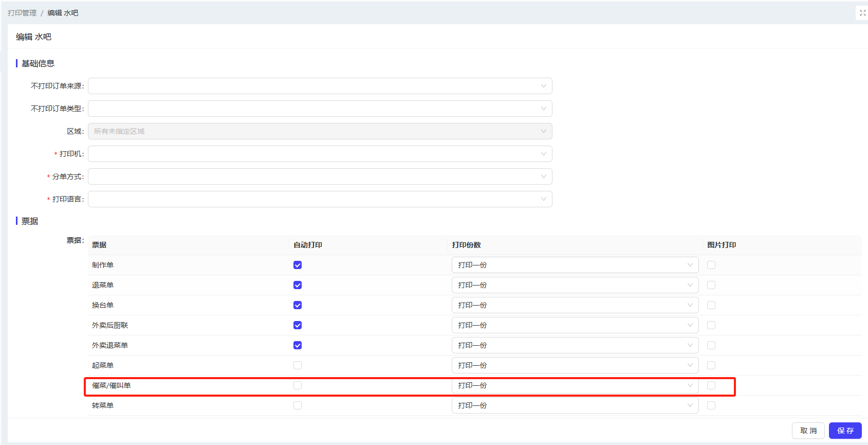Open print copies dropdown for 外卖后厨联
Screen dimensions: 868x445
(575, 325)
